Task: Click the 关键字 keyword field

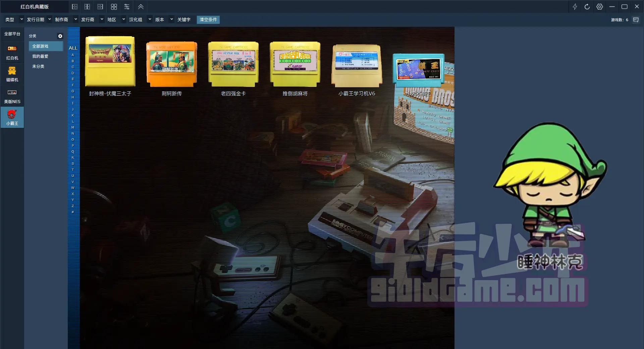Action: (x=184, y=20)
